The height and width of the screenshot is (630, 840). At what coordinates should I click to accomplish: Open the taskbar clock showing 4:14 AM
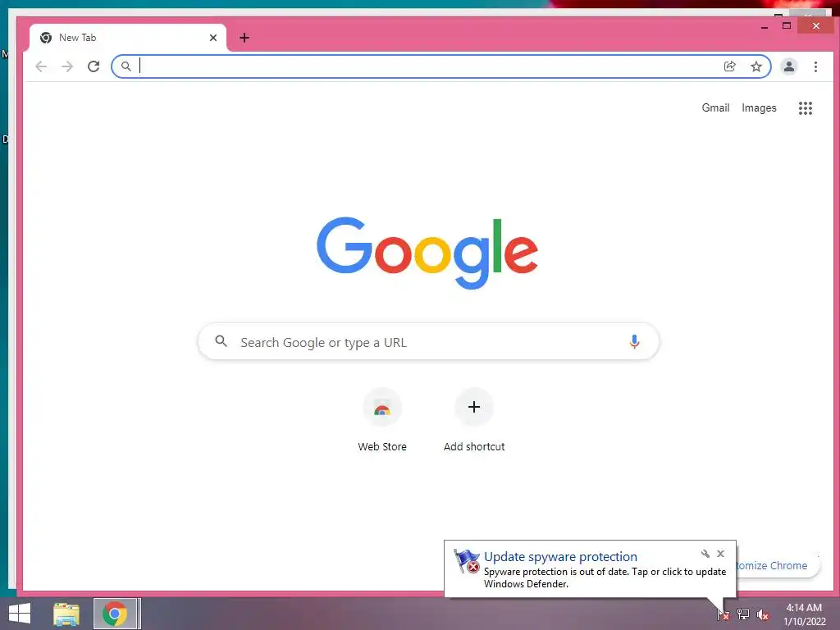click(x=805, y=614)
